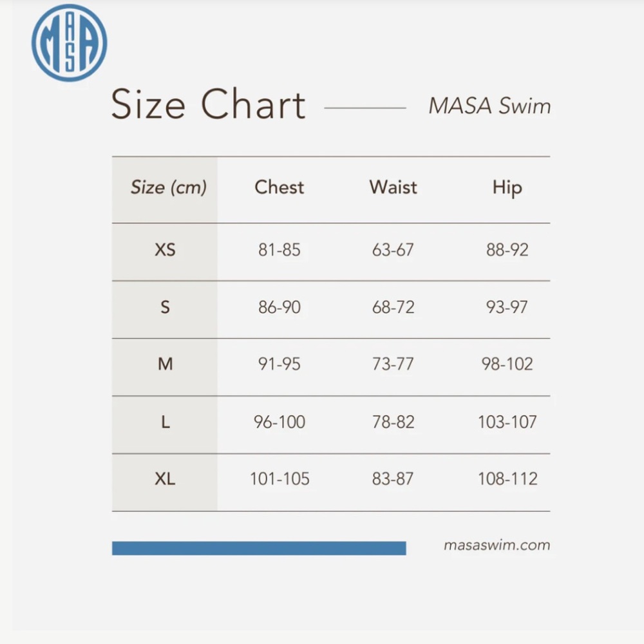Screen dimensions: 644x644
Task: Select the L size row label
Action: coord(165,422)
